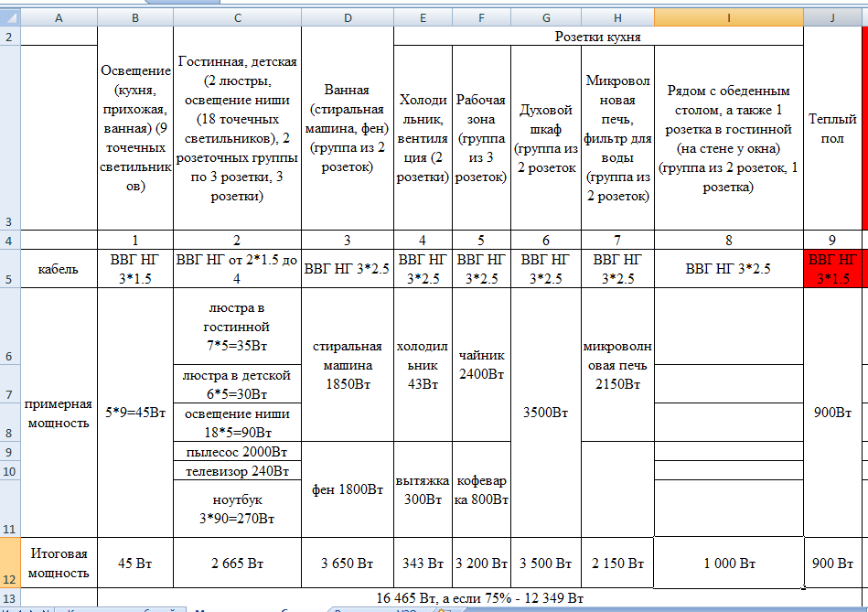Select column H header
Image resolution: width=868 pixels, height=612 pixels.
[x=617, y=17]
